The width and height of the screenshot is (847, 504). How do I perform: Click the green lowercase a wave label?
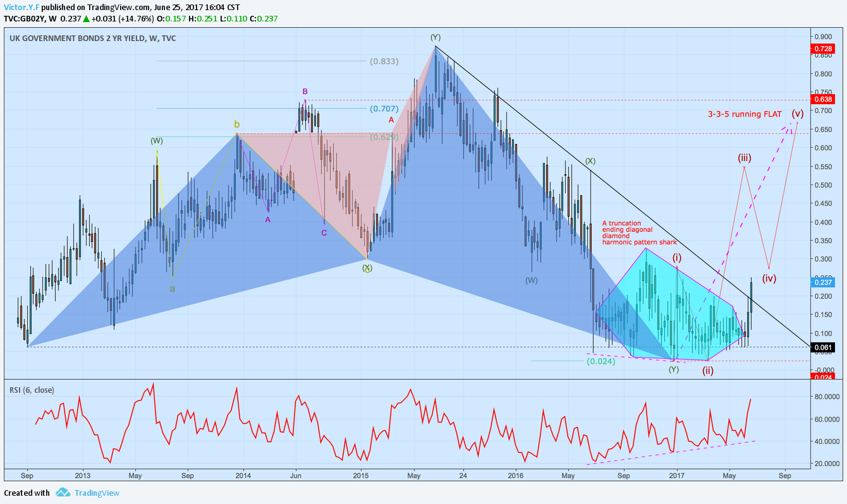point(172,289)
